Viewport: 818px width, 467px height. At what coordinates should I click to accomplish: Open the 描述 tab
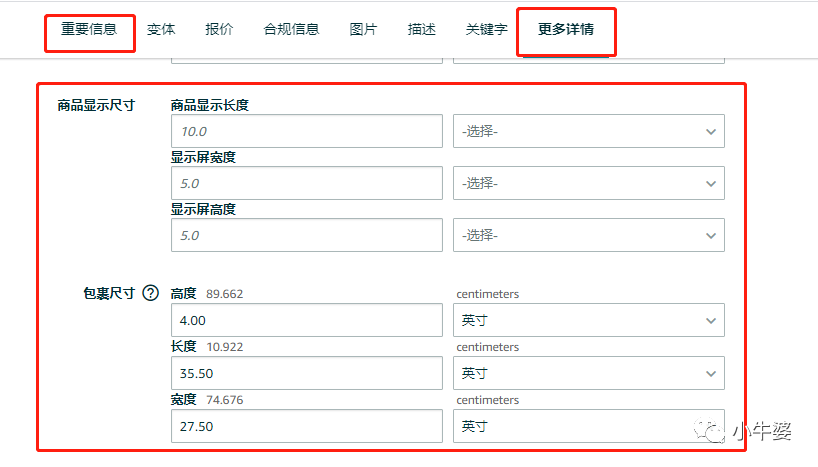422,29
